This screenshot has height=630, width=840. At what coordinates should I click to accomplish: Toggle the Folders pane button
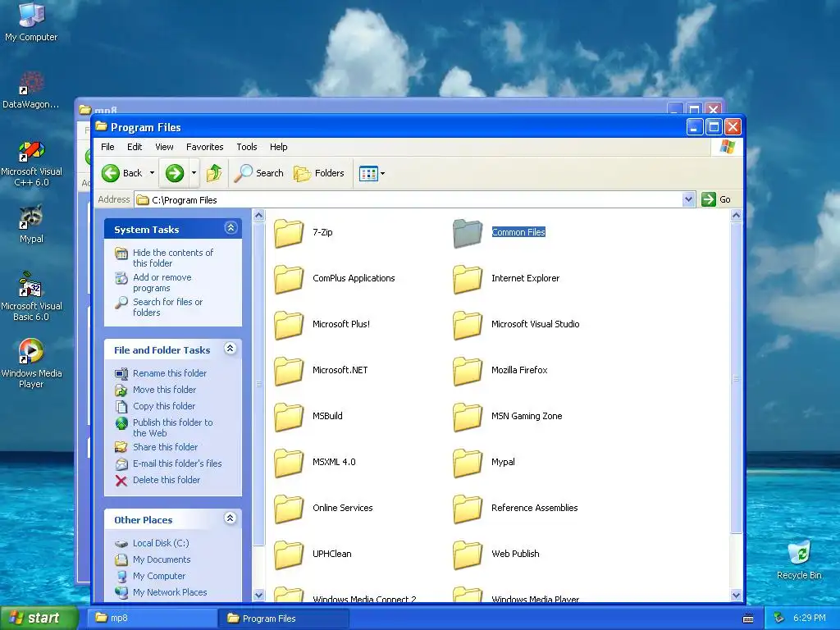319,173
